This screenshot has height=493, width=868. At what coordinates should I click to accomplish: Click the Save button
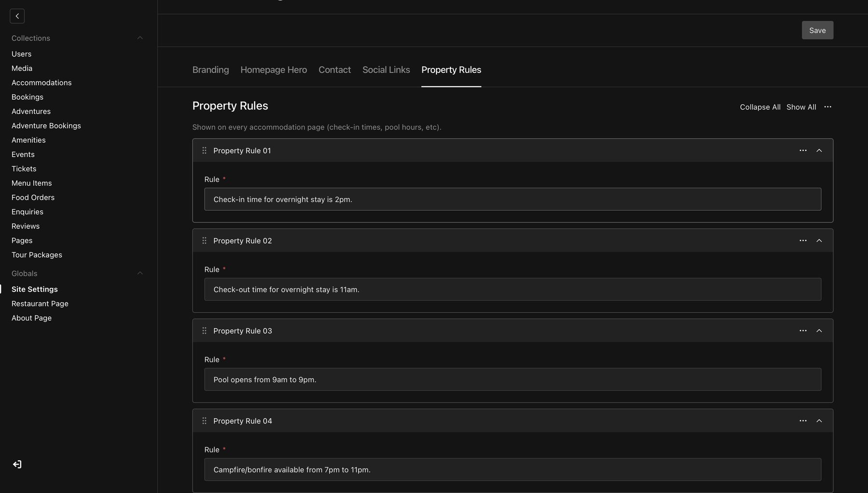coord(817,30)
